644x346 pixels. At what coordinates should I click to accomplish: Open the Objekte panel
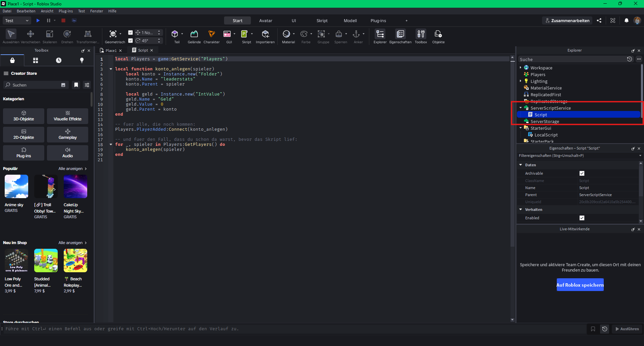click(x=438, y=36)
